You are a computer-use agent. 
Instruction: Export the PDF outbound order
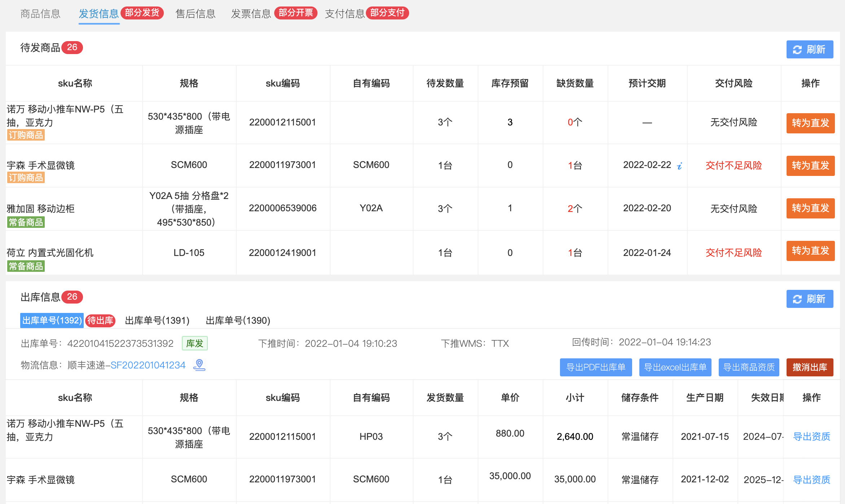[x=596, y=367]
